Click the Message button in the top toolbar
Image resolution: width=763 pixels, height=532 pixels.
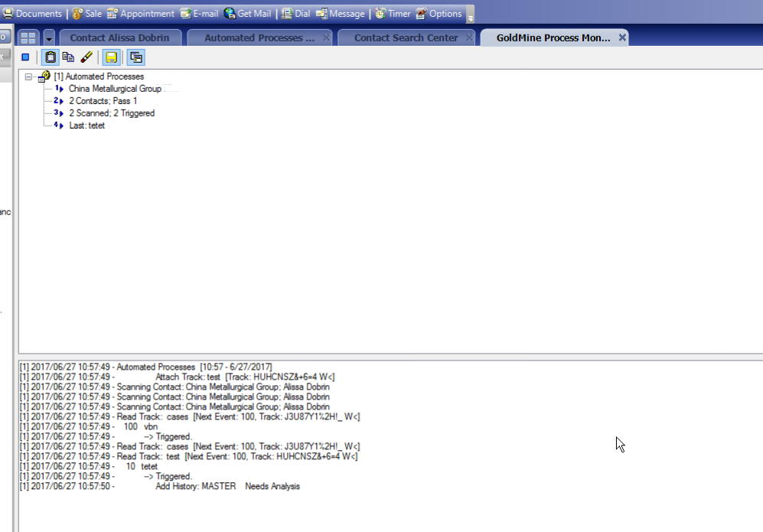(338, 13)
